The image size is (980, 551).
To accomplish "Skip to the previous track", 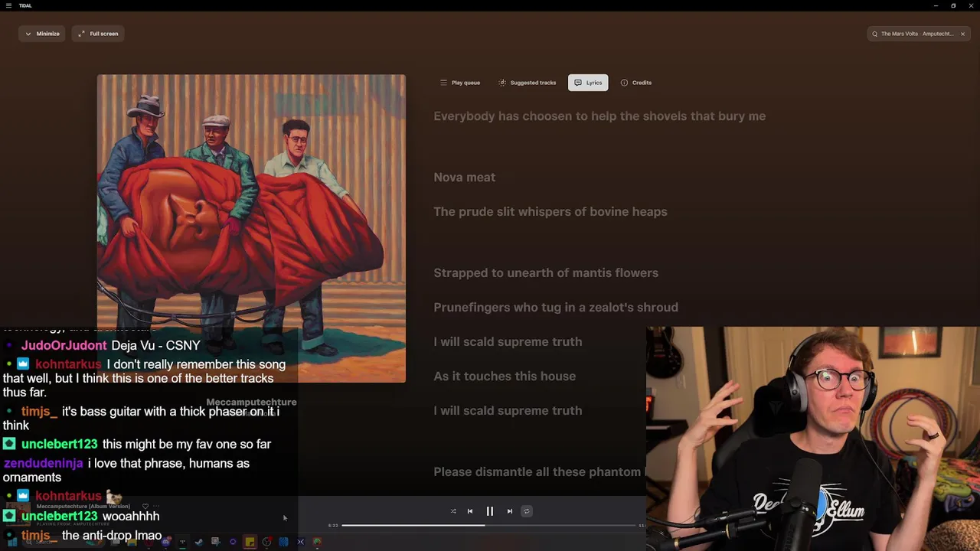I will [470, 511].
